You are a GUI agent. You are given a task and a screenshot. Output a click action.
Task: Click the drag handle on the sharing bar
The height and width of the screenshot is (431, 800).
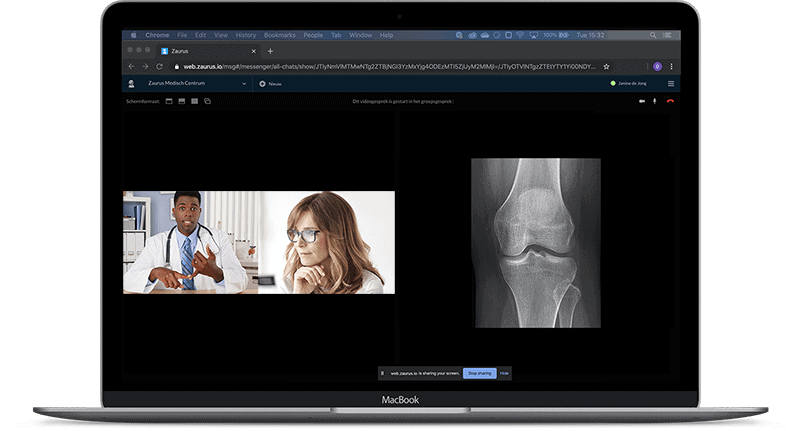coord(383,373)
